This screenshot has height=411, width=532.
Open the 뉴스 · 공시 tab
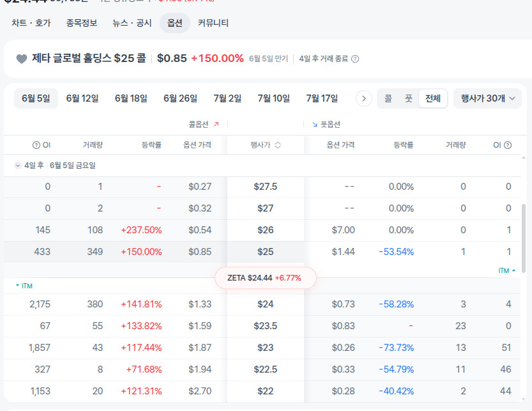(132, 23)
